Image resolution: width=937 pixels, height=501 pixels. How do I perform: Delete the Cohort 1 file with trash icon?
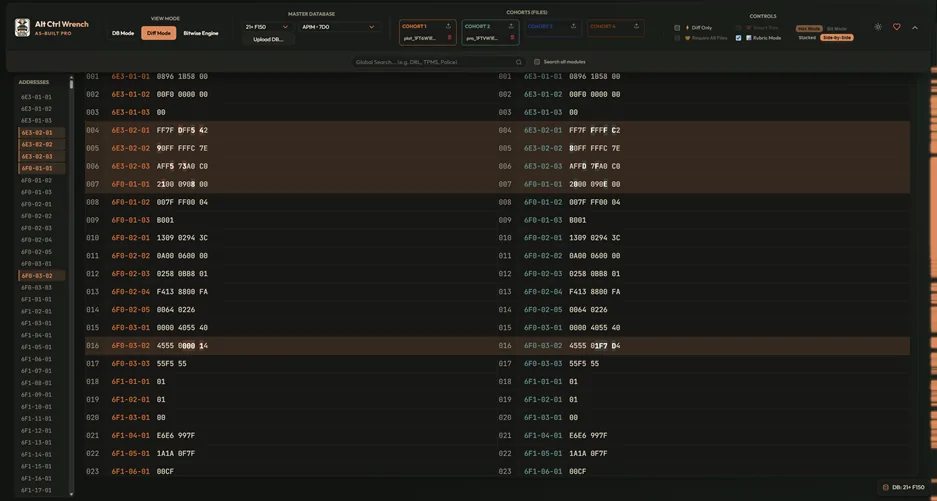449,38
